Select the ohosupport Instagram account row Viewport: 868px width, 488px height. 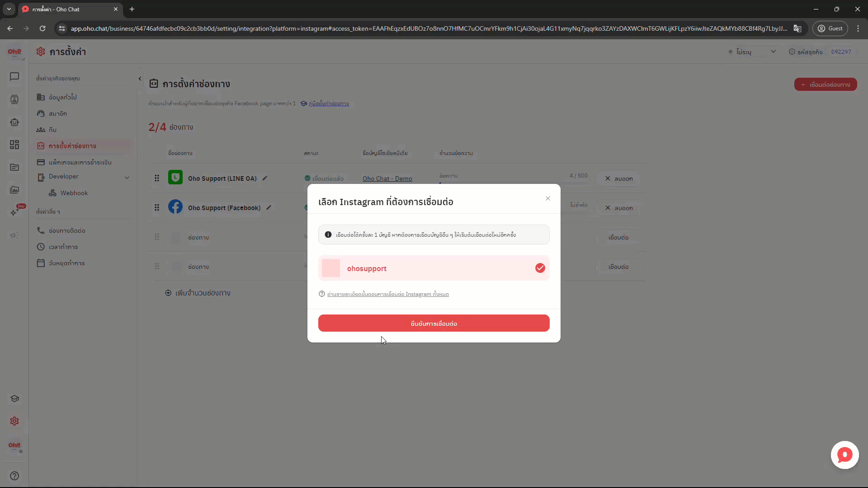[x=434, y=268]
